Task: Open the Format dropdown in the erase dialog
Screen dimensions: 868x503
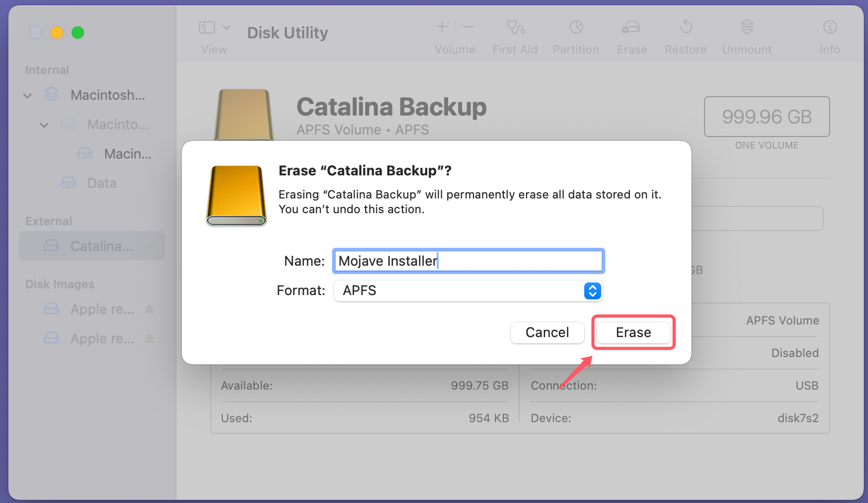Action: pyautogui.click(x=592, y=291)
